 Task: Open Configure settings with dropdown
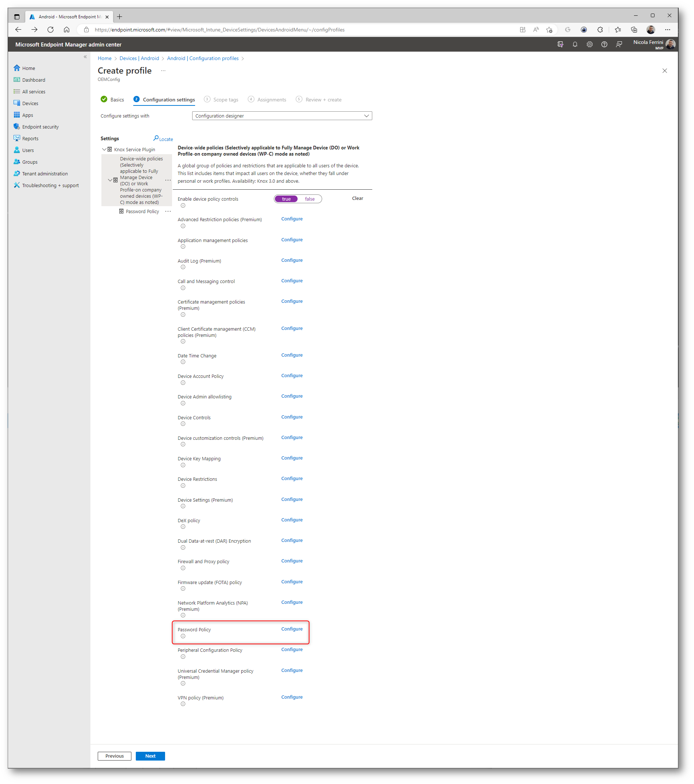pos(282,116)
